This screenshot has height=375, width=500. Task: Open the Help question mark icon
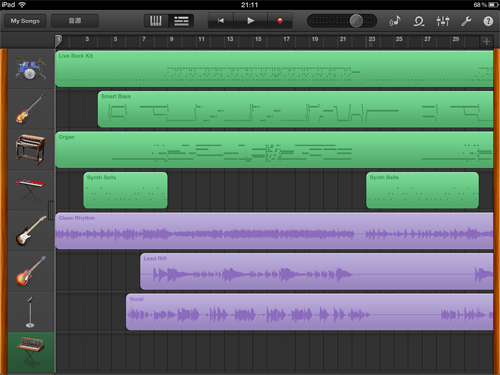488,21
